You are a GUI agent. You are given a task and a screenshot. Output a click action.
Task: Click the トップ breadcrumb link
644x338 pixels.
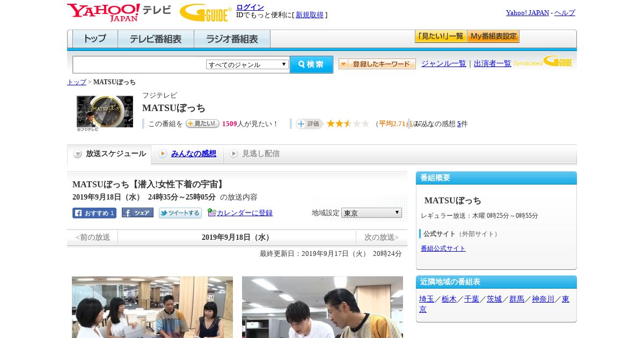(77, 82)
